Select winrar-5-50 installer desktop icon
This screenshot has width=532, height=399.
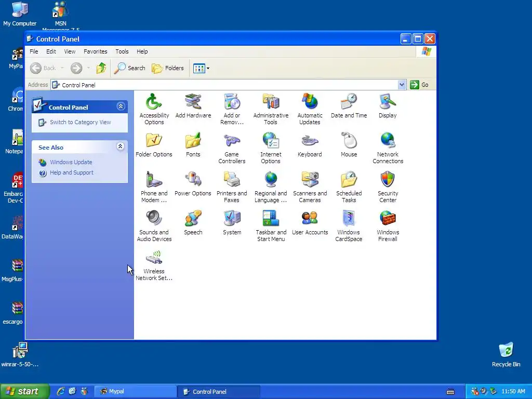(x=20, y=355)
